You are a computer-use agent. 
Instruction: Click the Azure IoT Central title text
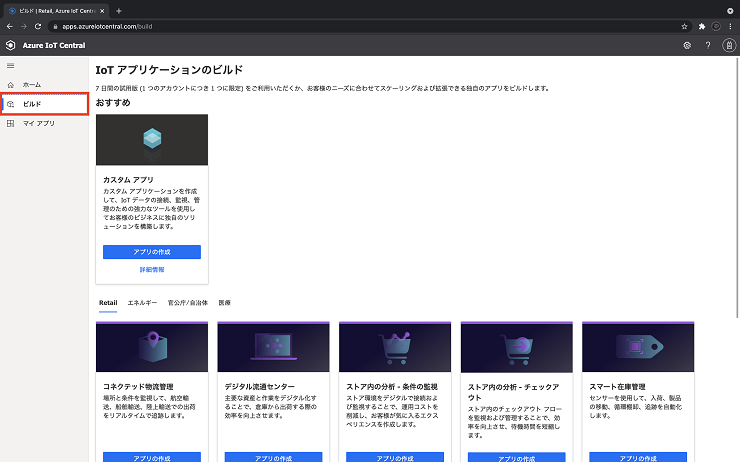[x=54, y=45]
